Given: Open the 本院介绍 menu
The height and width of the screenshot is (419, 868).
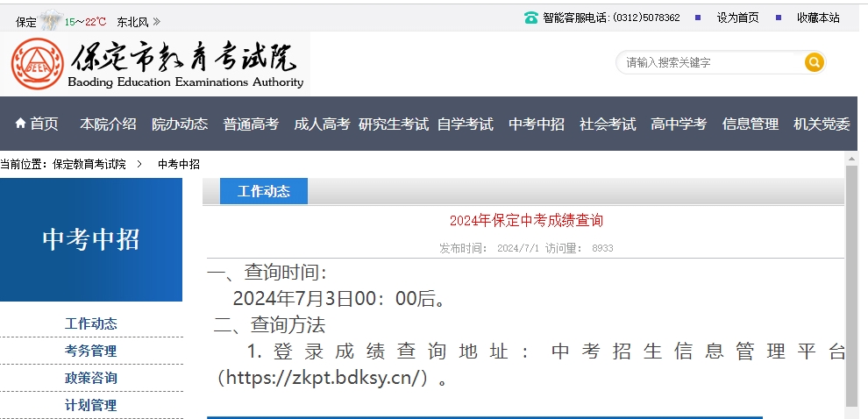Looking at the screenshot, I should (108, 124).
